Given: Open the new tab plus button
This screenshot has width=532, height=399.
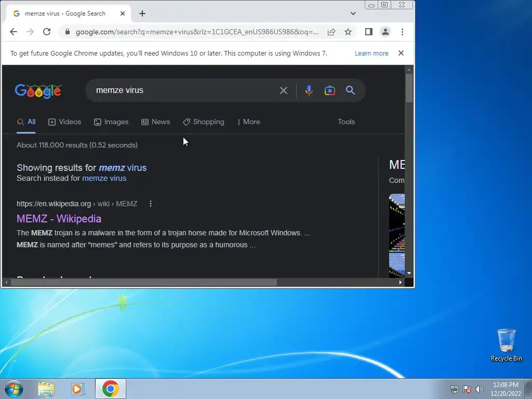Looking at the screenshot, I should (142, 14).
